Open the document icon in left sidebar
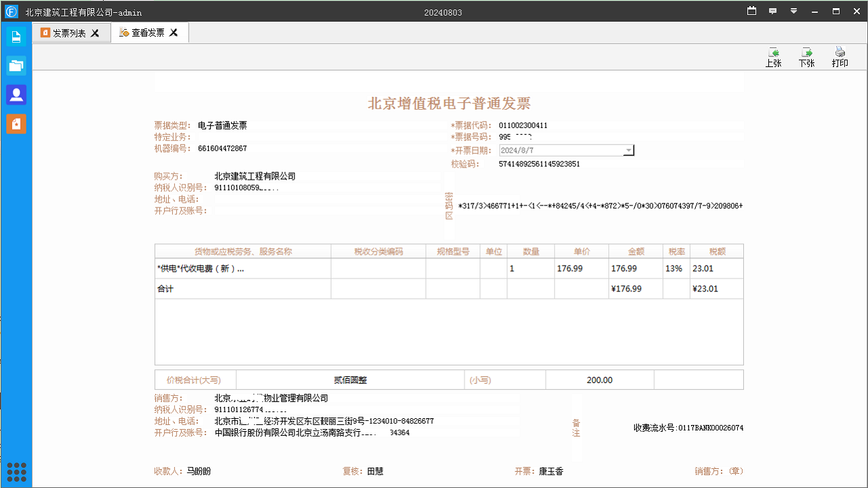The image size is (868, 488). pyautogui.click(x=16, y=37)
